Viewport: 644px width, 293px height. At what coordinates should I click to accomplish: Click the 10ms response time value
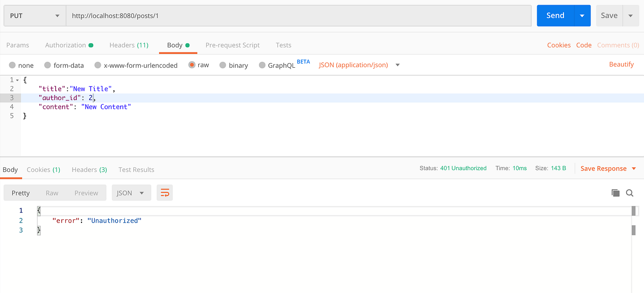click(x=519, y=169)
